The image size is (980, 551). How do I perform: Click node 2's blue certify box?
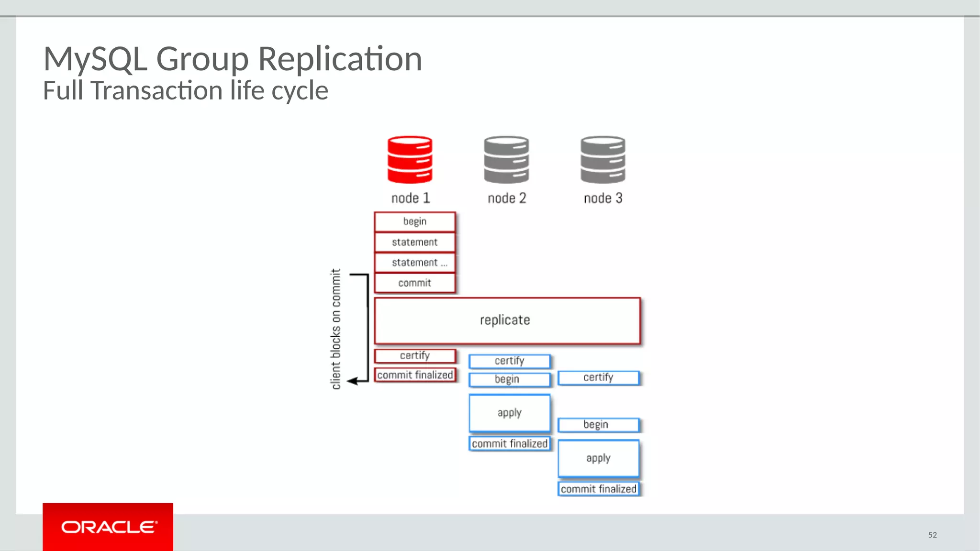click(x=509, y=361)
